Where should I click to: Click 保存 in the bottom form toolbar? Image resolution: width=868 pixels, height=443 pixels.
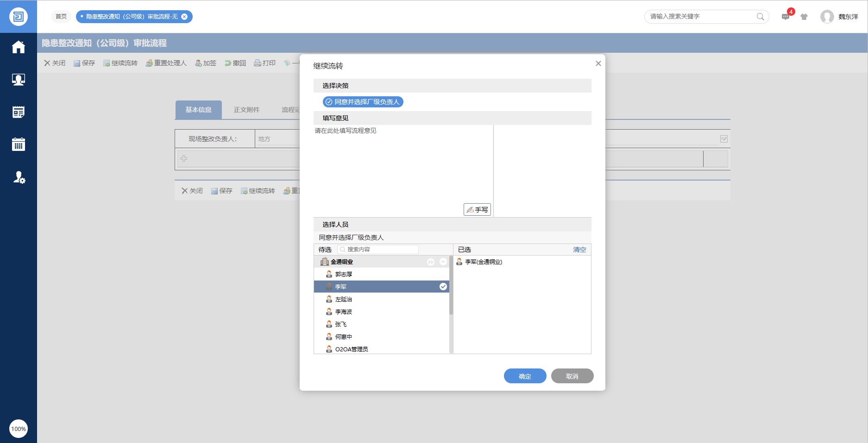click(222, 191)
